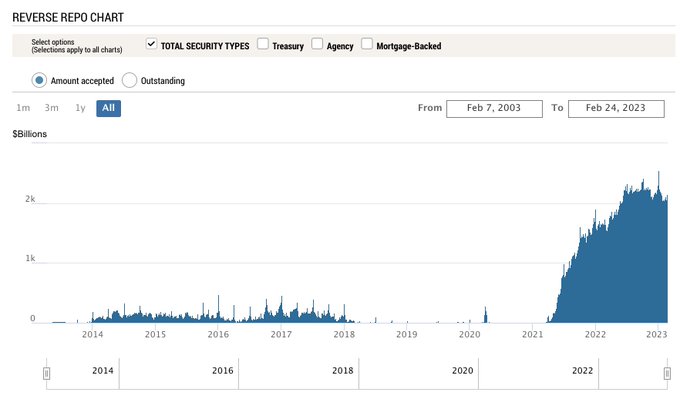Select the Amount accepted radio button

point(39,80)
